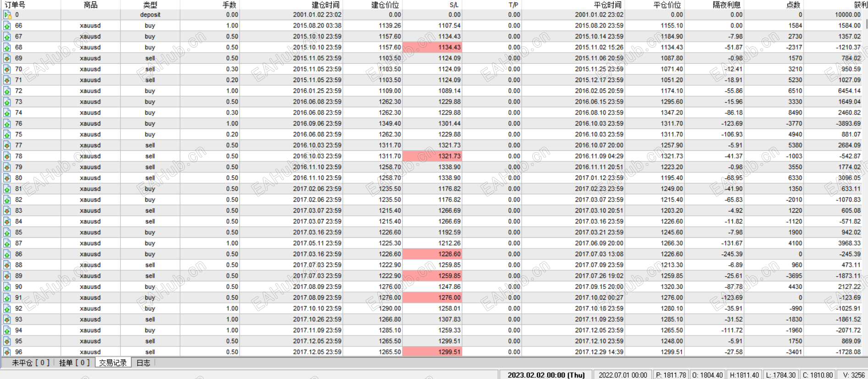Select the sell icon of order 96
The image size is (868, 379).
pos(7,352)
